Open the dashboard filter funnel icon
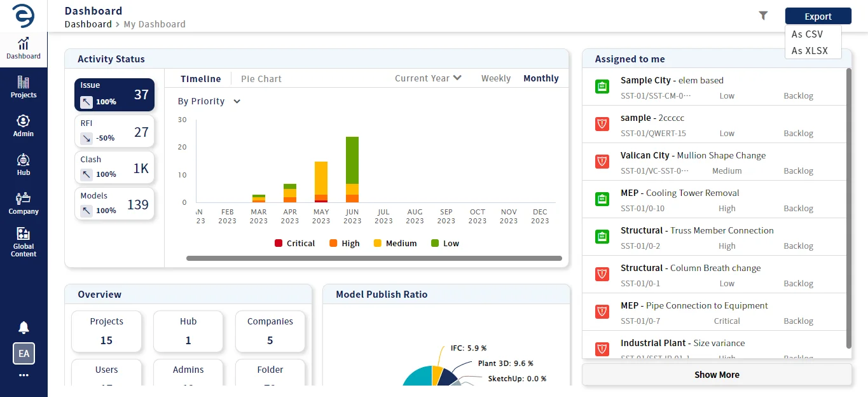Image resolution: width=868 pixels, height=397 pixels. (763, 16)
